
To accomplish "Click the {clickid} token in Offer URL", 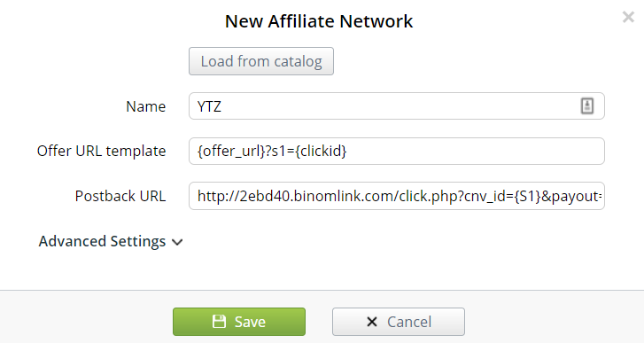I will tap(321, 152).
